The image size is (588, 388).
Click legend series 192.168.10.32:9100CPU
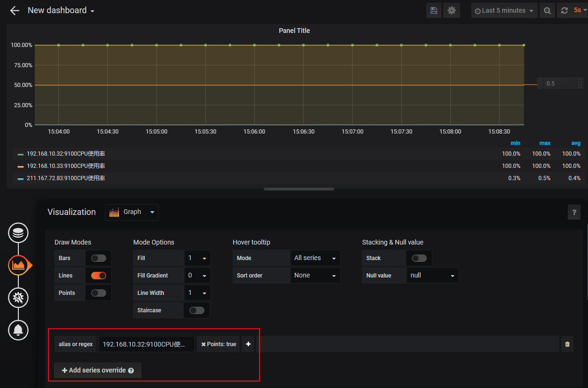pyautogui.click(x=66, y=154)
